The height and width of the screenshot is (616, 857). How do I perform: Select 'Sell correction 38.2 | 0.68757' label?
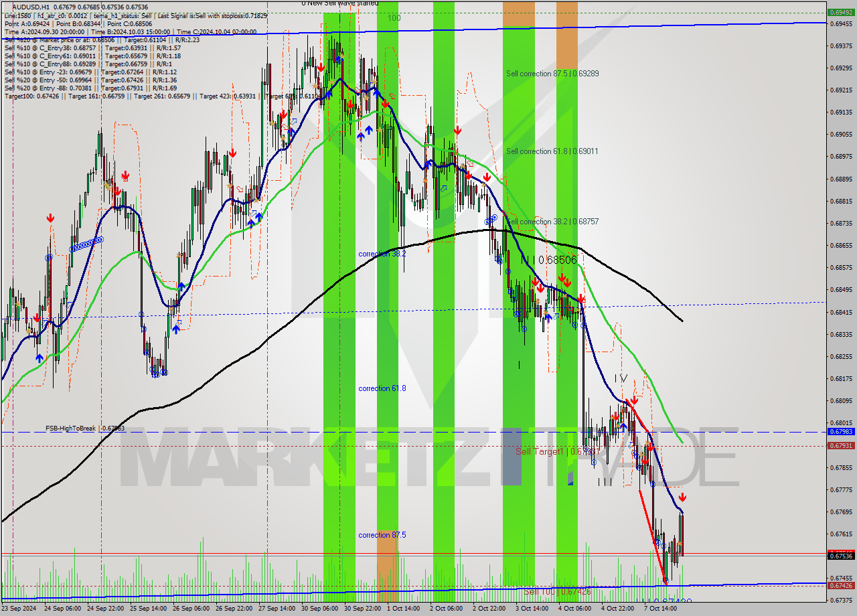(x=552, y=222)
